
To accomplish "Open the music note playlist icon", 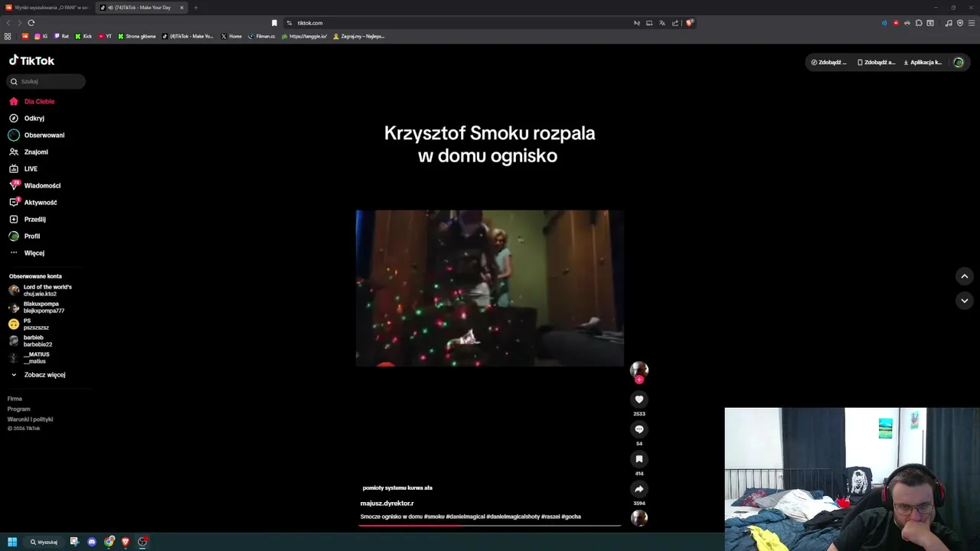I will pos(949,23).
